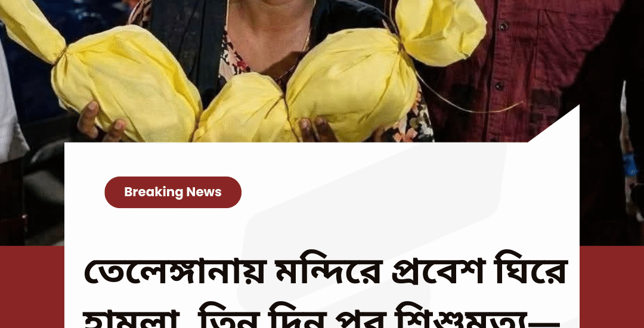
Task: Click the upper-right tied yellow bundle end
Action: [x=441, y=30]
